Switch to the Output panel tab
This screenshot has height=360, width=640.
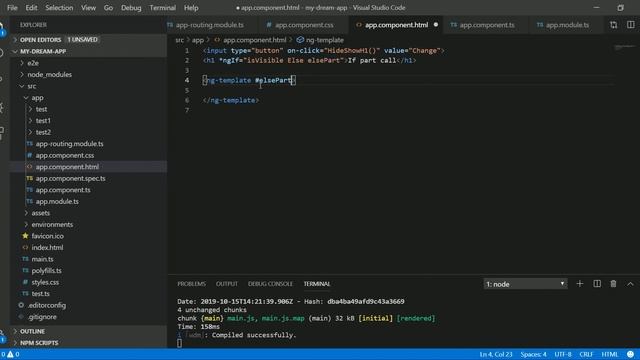[x=227, y=284]
